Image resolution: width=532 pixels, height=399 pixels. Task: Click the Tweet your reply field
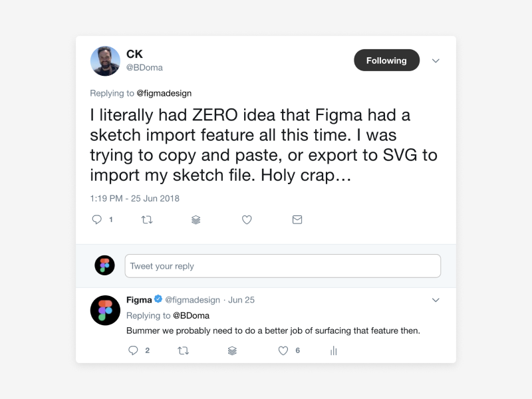pyautogui.click(x=283, y=266)
